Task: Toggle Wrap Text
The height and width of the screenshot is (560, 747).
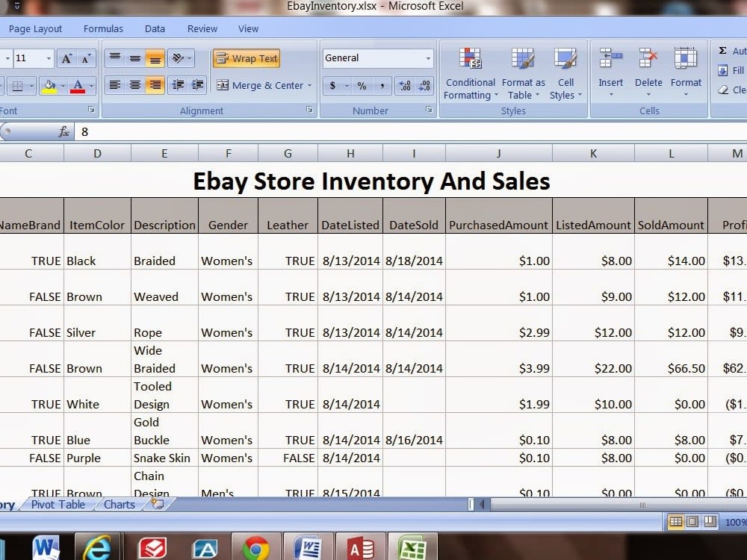Action: click(247, 58)
